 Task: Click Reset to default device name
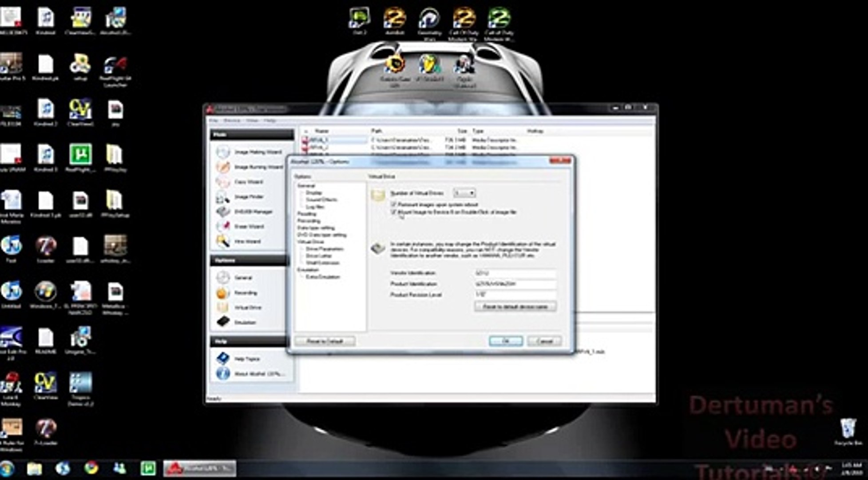pos(515,307)
